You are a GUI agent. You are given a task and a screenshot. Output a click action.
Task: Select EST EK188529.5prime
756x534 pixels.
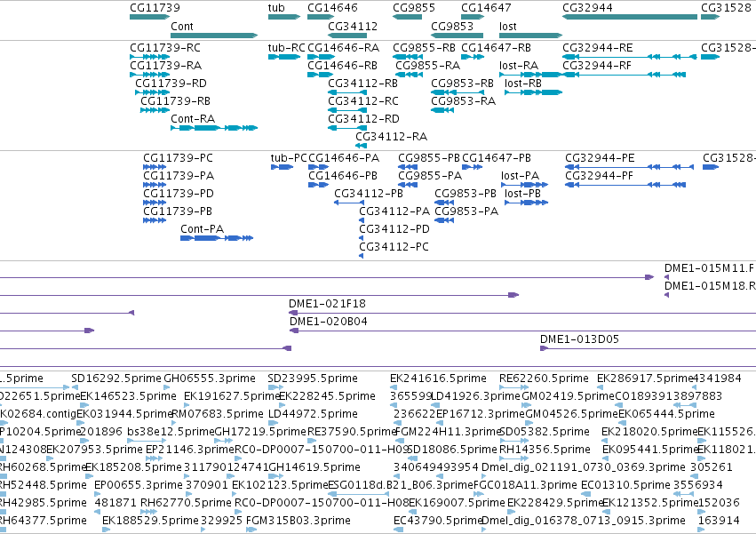[x=106, y=530]
